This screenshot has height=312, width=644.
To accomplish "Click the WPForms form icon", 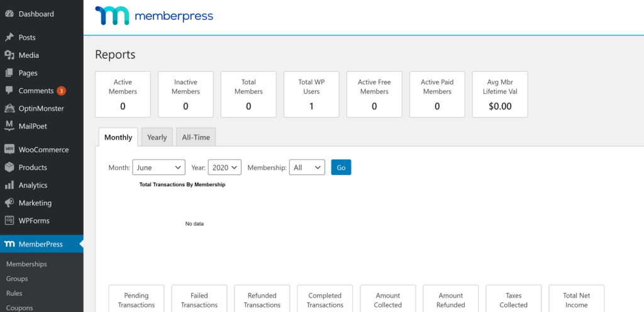I will pyautogui.click(x=9, y=220).
